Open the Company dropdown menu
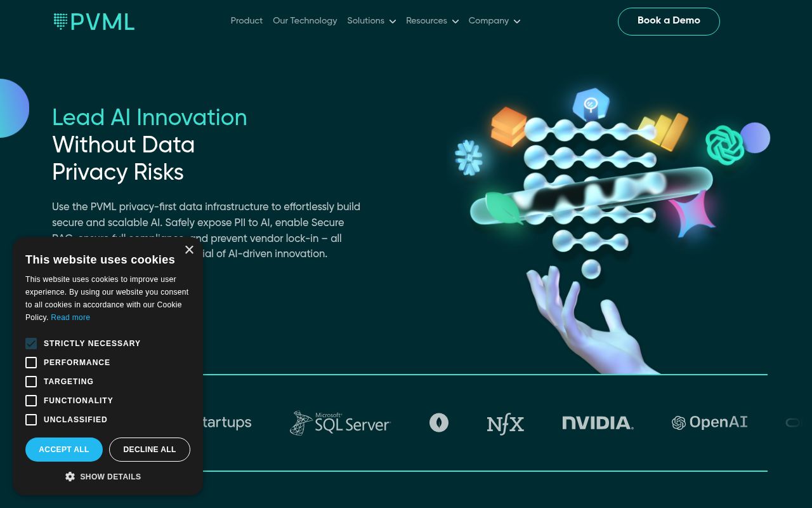Screen dimensions: 812x508 [494, 21]
